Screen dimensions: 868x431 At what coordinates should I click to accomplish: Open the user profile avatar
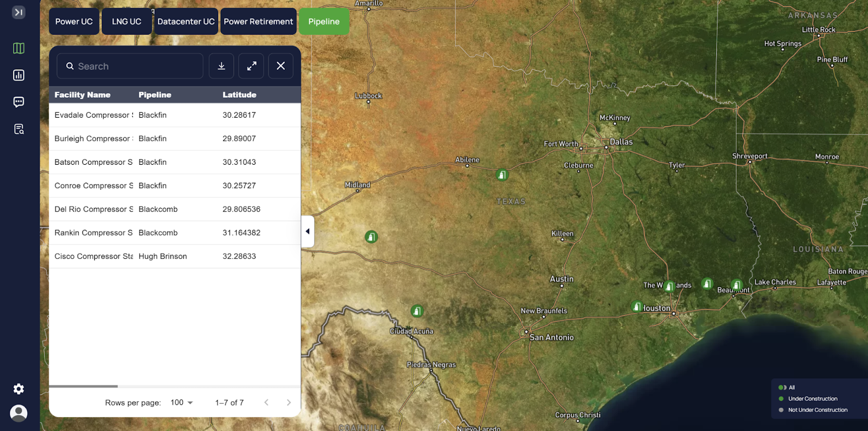point(18,413)
